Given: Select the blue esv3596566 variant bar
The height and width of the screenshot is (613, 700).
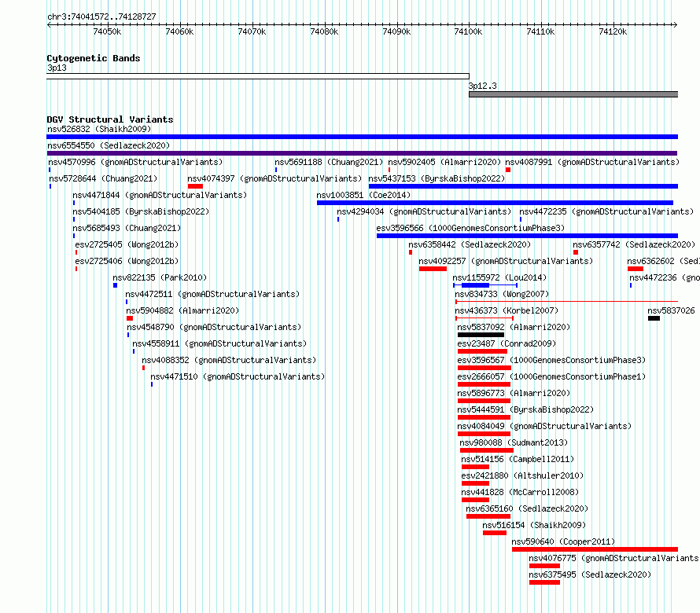Looking at the screenshot, I should point(527,236).
